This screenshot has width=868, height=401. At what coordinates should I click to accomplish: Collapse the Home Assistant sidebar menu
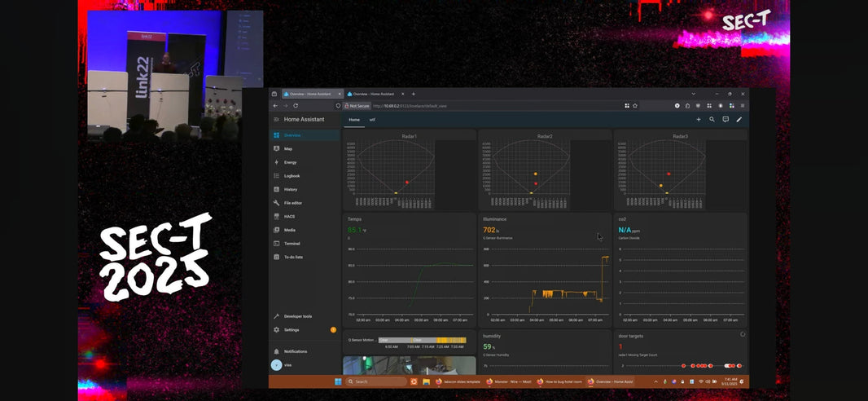click(x=276, y=120)
